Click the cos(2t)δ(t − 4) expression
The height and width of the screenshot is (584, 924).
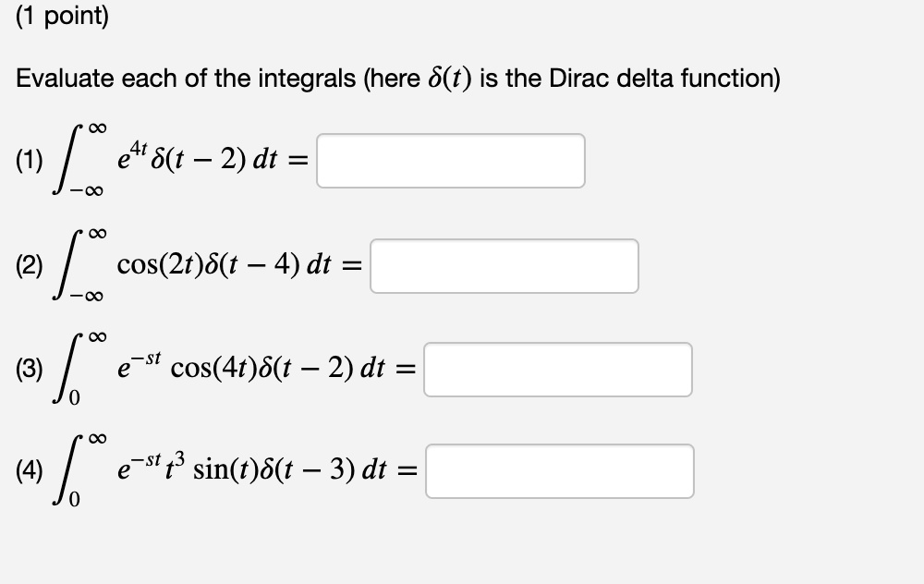pos(208,264)
